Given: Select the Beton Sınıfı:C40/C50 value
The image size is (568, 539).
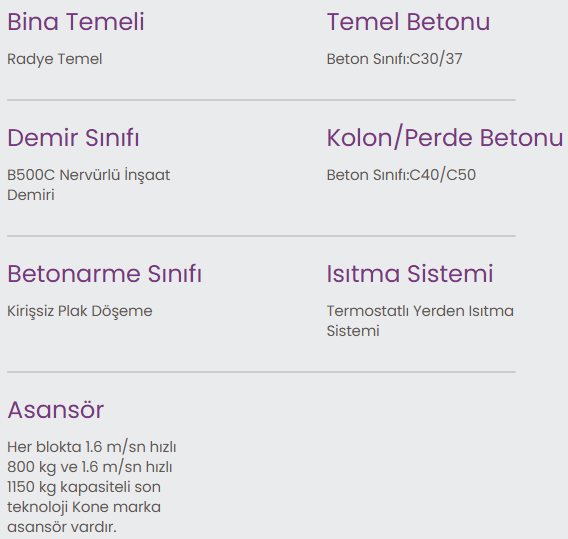Looking at the screenshot, I should pos(401,175).
